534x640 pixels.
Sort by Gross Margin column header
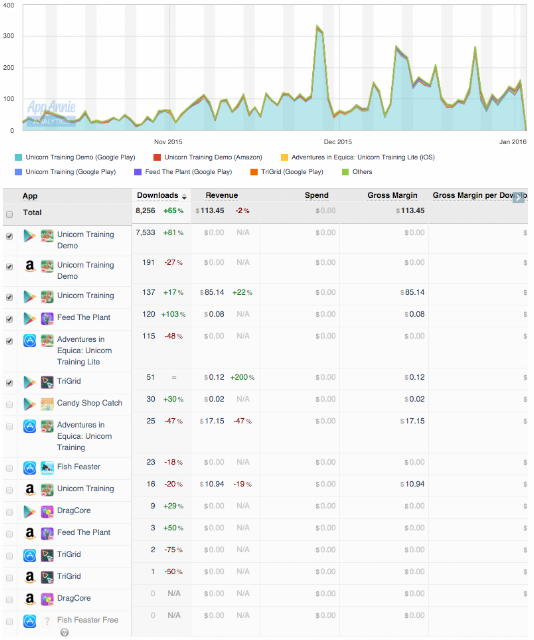(392, 196)
